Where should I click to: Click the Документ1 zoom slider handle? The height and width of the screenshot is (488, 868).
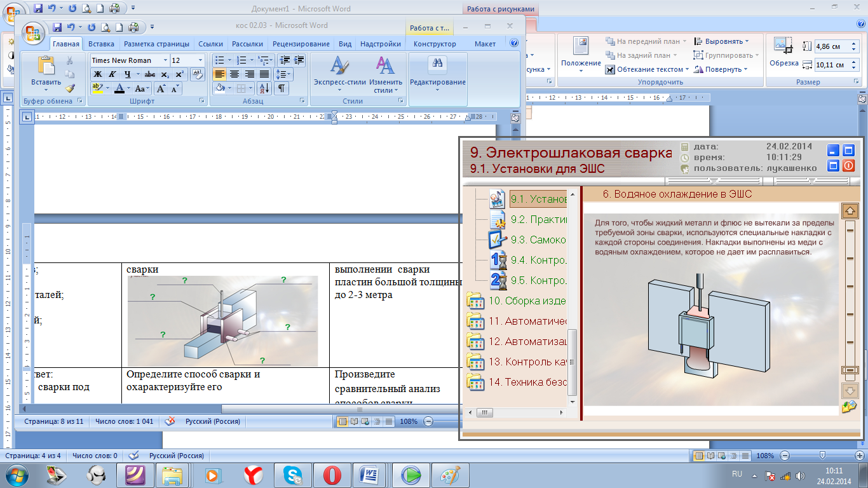[x=822, y=456]
